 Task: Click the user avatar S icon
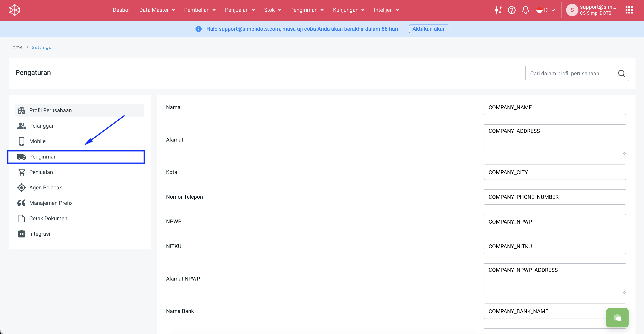coord(572,10)
